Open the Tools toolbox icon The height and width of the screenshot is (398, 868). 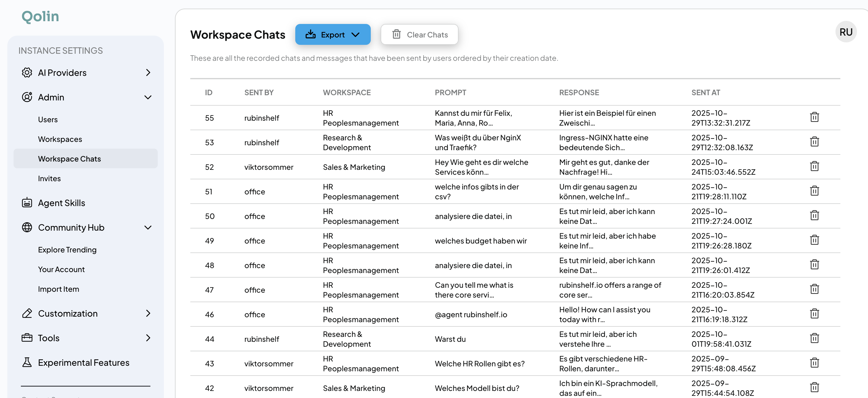coord(27,338)
